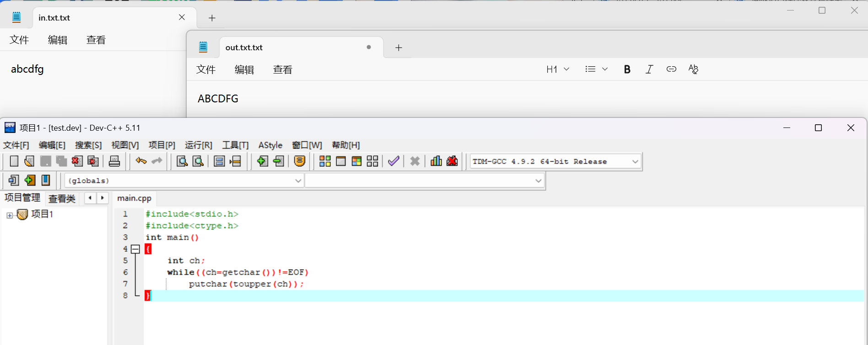Click the ABCDFG text in out.txt.txt
This screenshot has height=345, width=868.
[218, 99]
